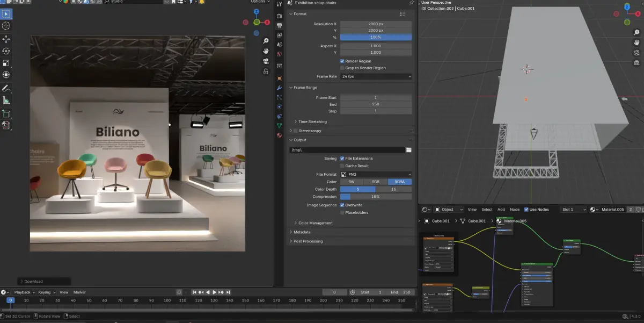The height and width of the screenshot is (323, 644).
Task: Toggle Overwrite checkbox
Action: click(x=342, y=205)
